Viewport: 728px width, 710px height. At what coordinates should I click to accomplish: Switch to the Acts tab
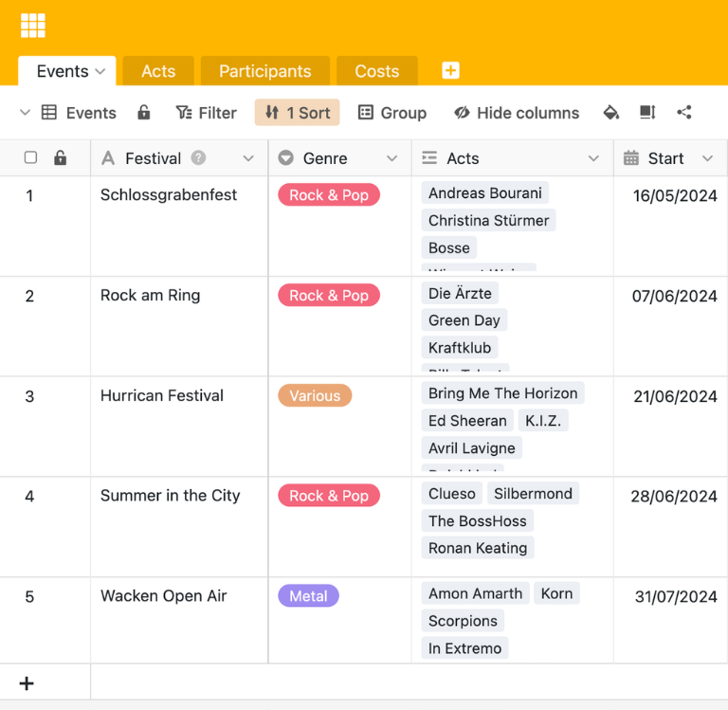tap(158, 71)
